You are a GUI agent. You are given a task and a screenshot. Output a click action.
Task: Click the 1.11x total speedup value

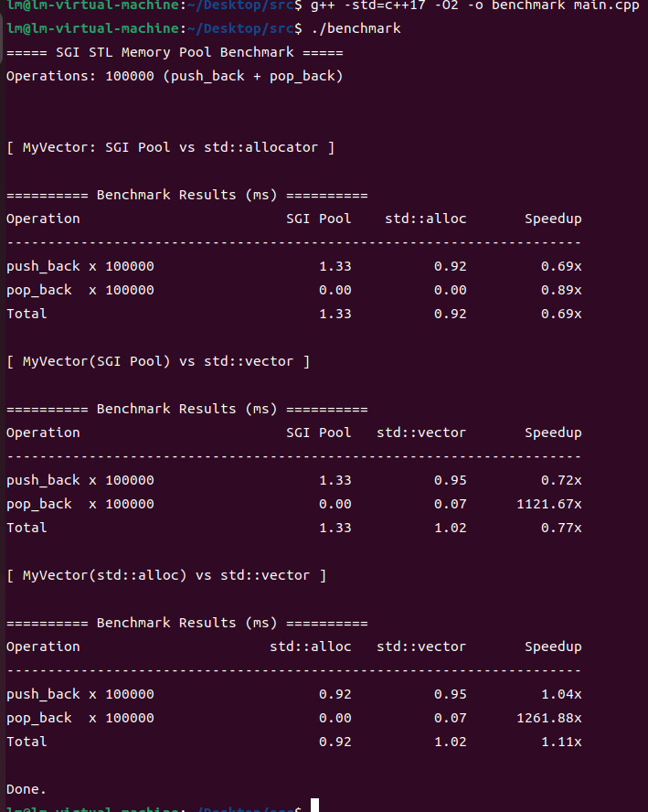[x=561, y=742]
